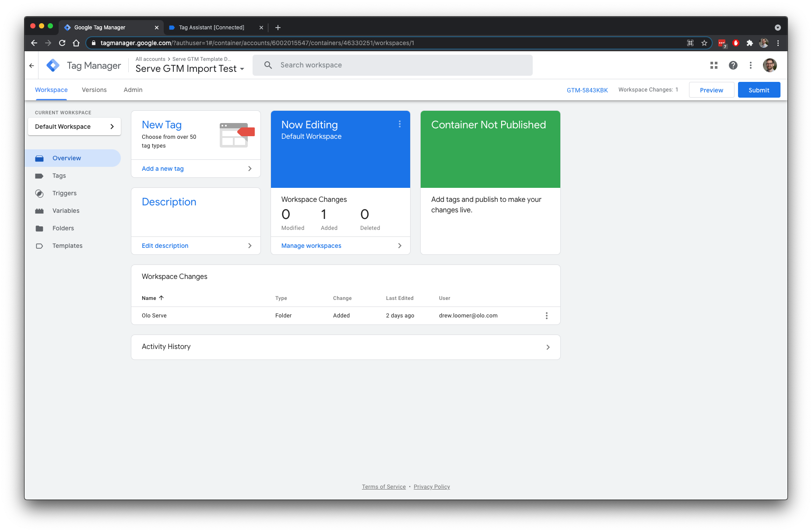Click the site lock icon in address bar
The image size is (812, 532).
pyautogui.click(x=93, y=43)
